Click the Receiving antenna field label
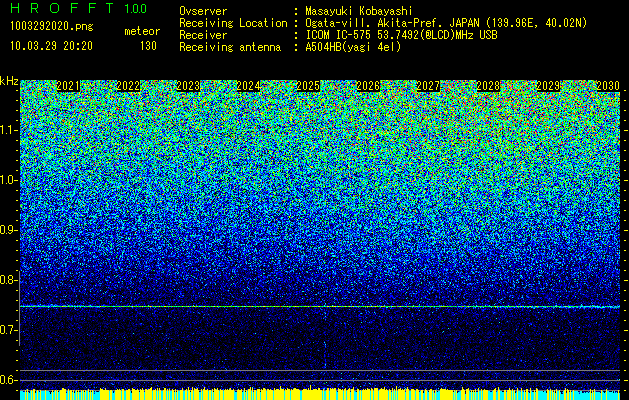This screenshot has height=400, width=629. 230,47
